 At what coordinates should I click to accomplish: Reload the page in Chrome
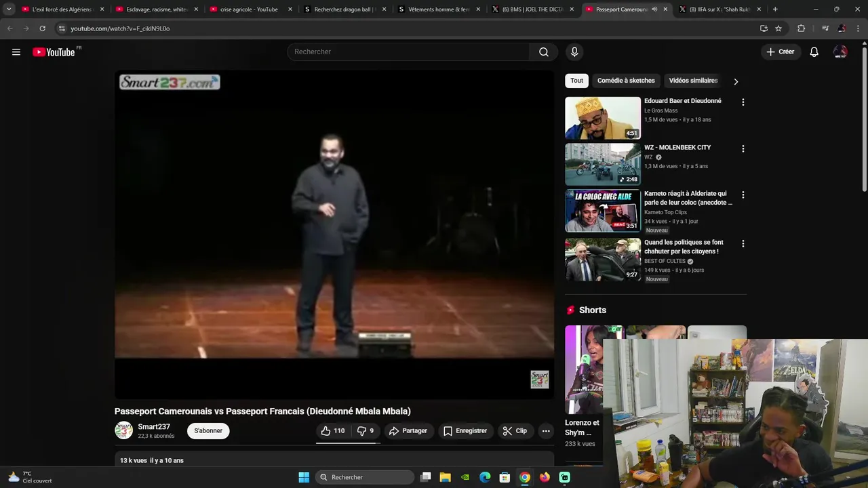tap(42, 28)
